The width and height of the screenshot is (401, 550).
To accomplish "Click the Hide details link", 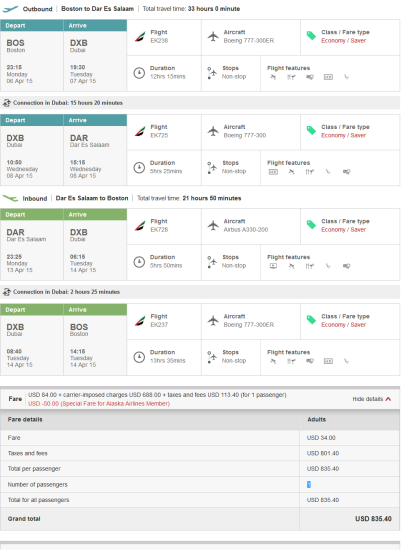I will [x=367, y=399].
